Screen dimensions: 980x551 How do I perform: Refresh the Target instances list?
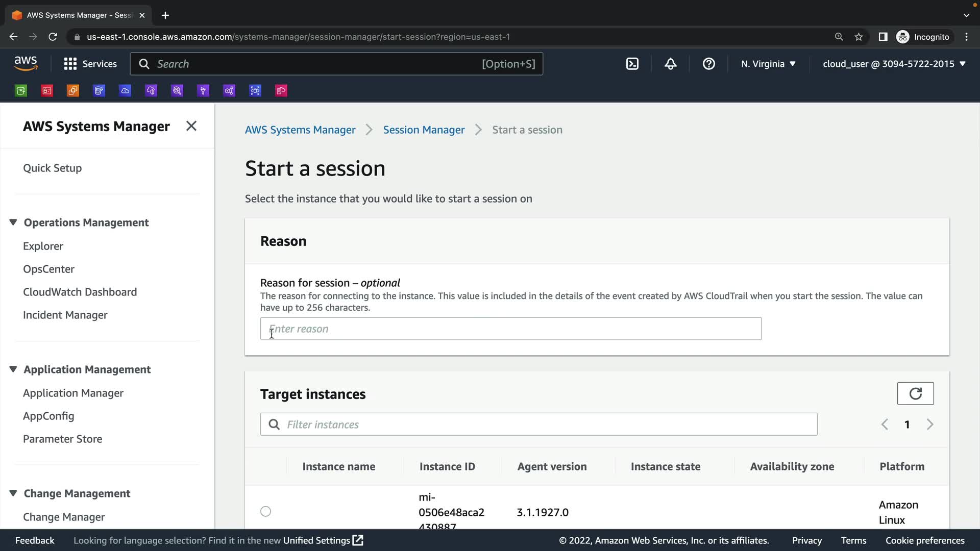point(915,393)
